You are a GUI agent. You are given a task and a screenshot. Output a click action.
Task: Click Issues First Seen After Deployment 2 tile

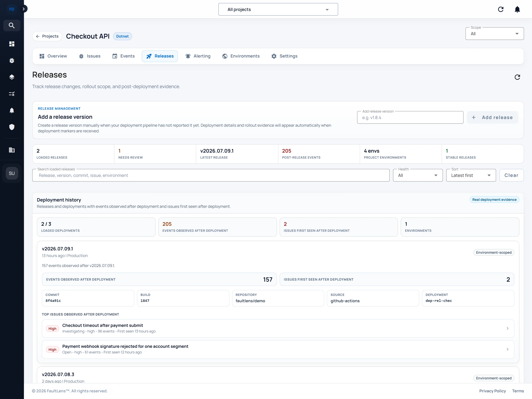[x=397, y=279]
